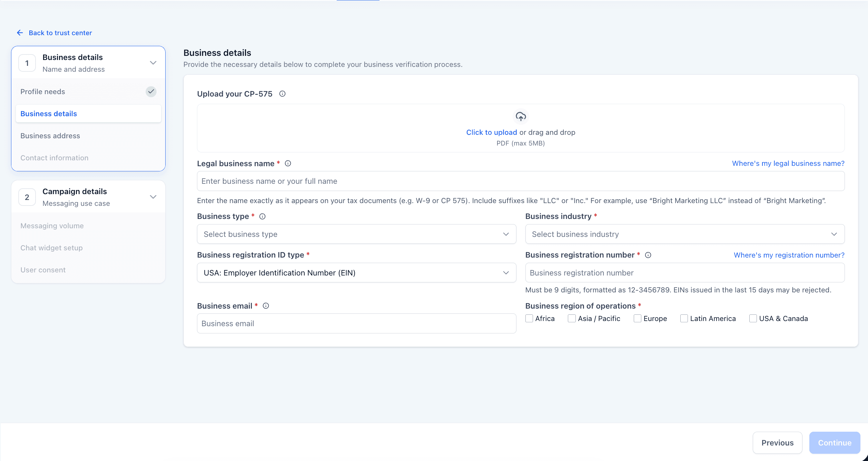Click the info icon next to Upload your CP-575
868x461 pixels.
[x=282, y=94]
